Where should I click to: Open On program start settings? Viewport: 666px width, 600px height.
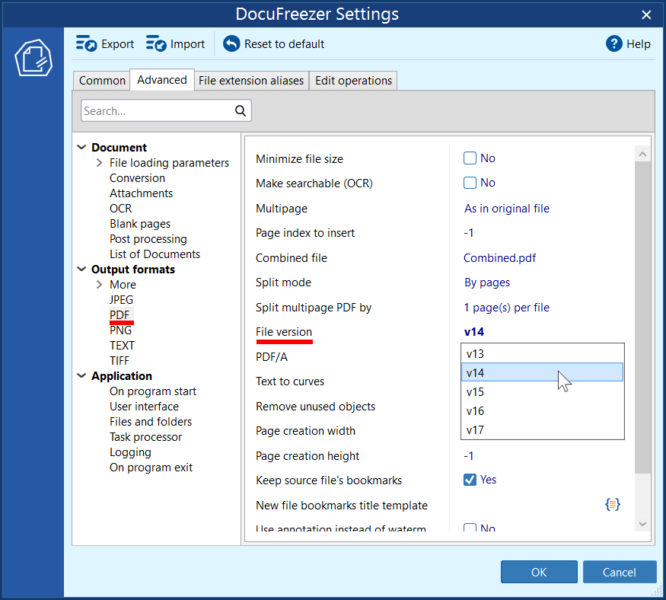[153, 391]
